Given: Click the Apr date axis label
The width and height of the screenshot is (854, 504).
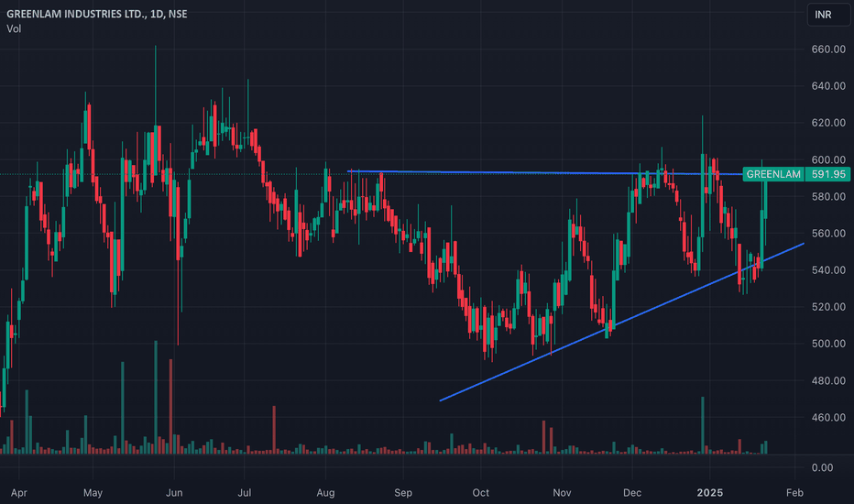Looking at the screenshot, I should pos(18,493).
